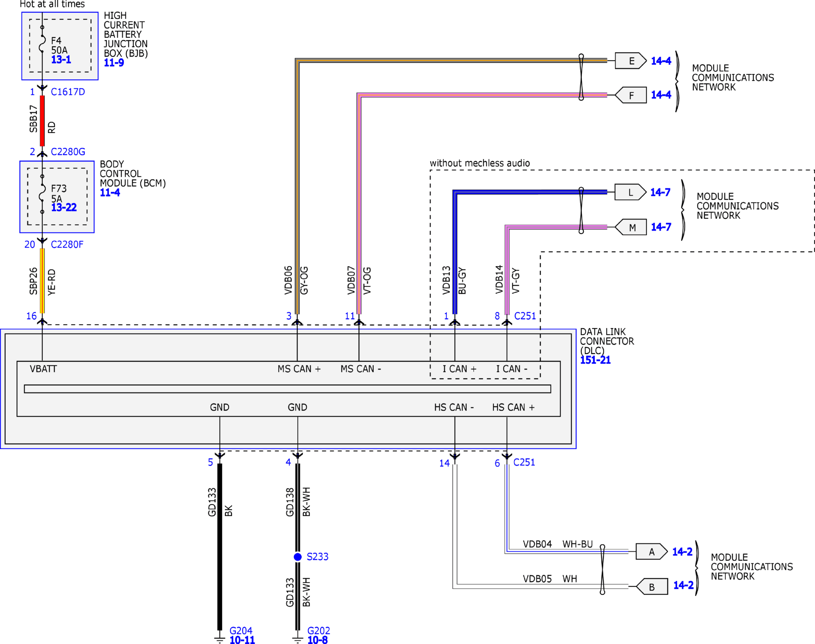This screenshot has height=644, width=815.
Task: Click the C2280G connector label
Action: pyautogui.click(x=68, y=152)
